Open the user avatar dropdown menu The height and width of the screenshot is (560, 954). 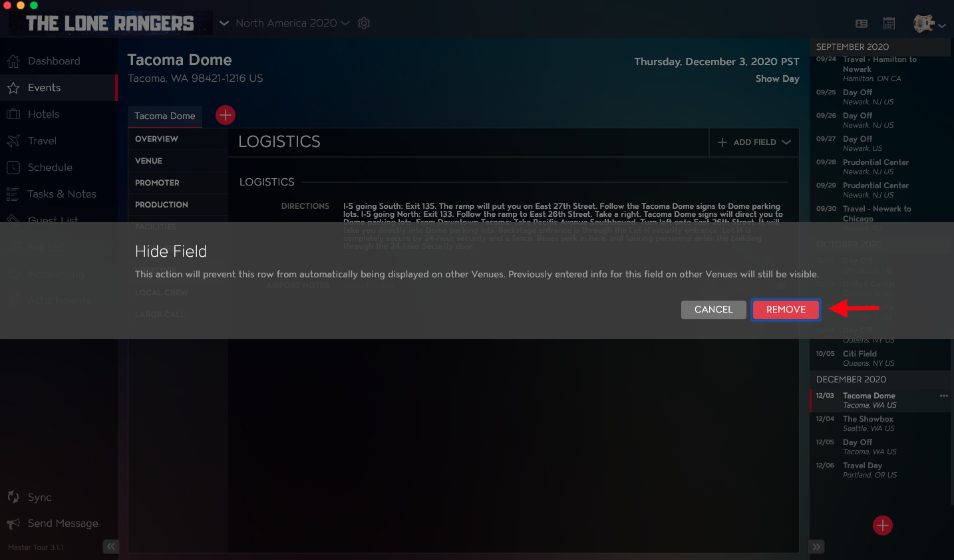(x=929, y=24)
